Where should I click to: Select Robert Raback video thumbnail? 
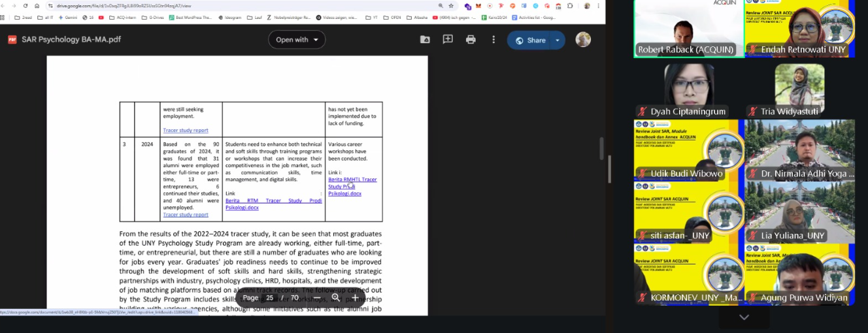(688, 29)
